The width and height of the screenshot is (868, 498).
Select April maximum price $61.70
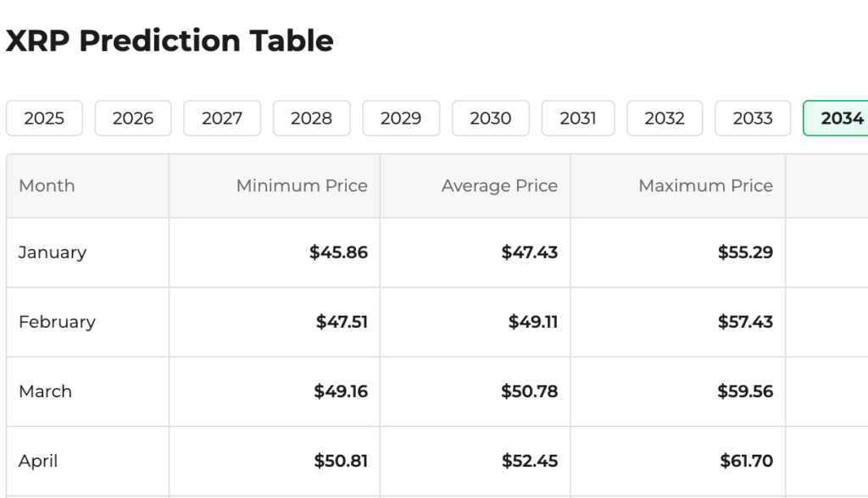tap(746, 461)
